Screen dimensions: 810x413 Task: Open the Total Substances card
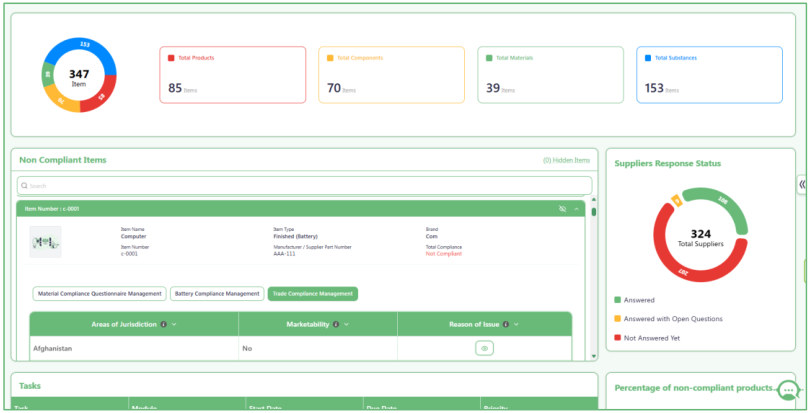(x=709, y=75)
